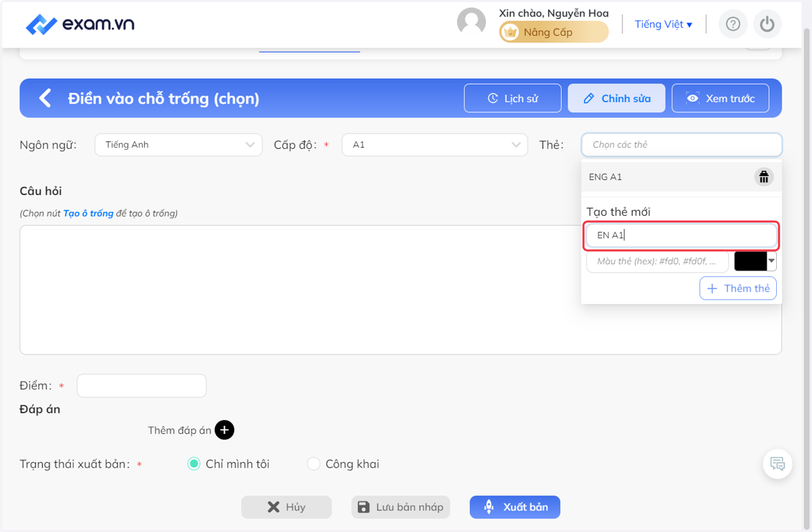812x532 pixels.
Task: Click the Hủy cancel button
Action: coord(286,507)
